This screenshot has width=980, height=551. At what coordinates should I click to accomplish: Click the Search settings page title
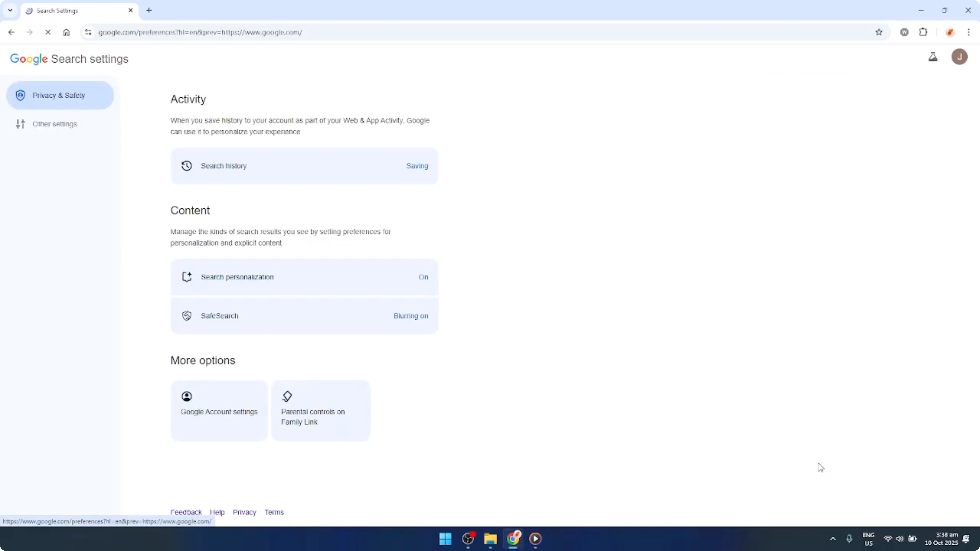[90, 59]
